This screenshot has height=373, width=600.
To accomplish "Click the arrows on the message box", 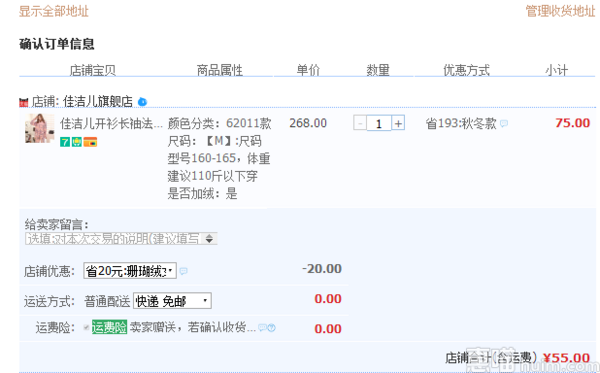I will click(x=209, y=239).
